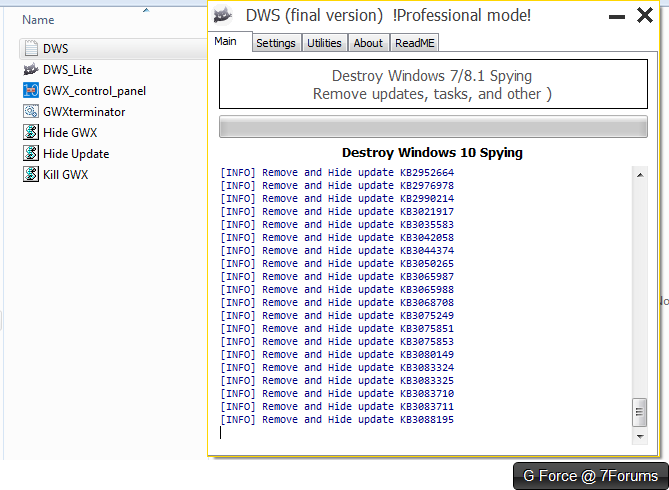
Task: Click log line for update KB2976978
Action: click(x=337, y=186)
